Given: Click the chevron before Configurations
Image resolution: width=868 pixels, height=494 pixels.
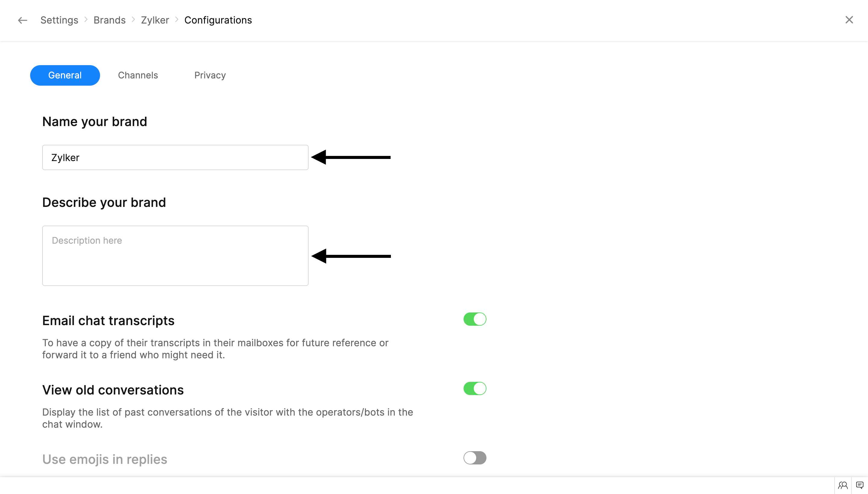Looking at the screenshot, I should 177,20.
